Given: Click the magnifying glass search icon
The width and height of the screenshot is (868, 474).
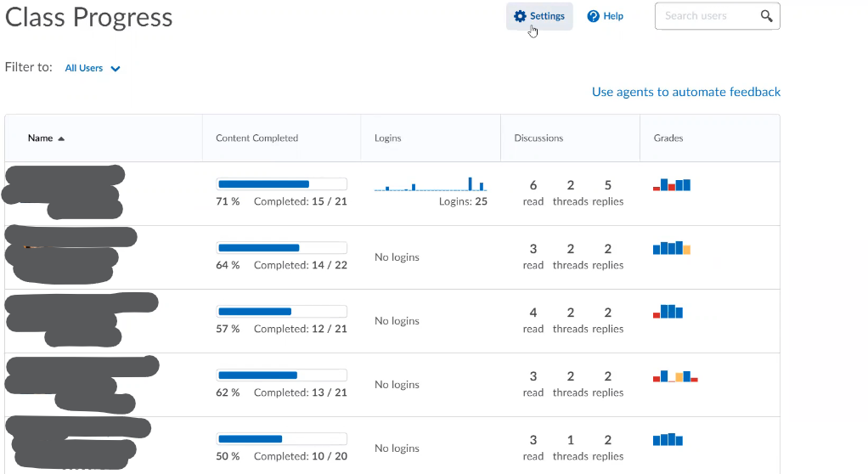Looking at the screenshot, I should (766, 16).
